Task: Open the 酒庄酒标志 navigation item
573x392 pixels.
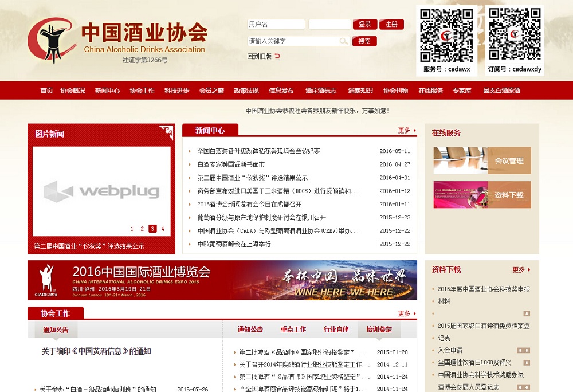Action: [x=321, y=91]
